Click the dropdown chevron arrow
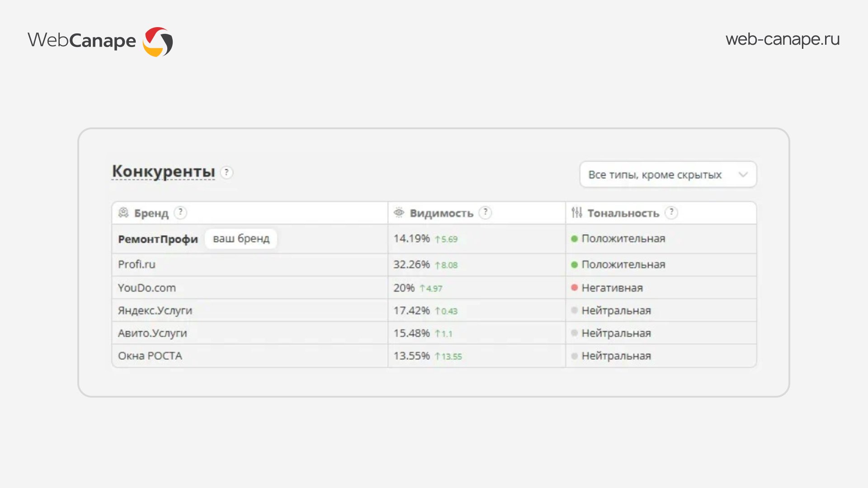Image resolution: width=868 pixels, height=488 pixels. 743,174
